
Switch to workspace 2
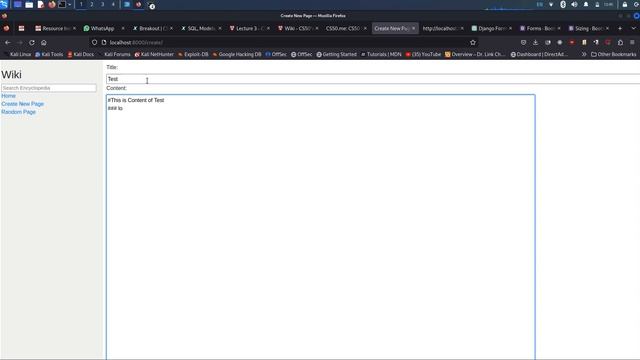click(x=92, y=4)
